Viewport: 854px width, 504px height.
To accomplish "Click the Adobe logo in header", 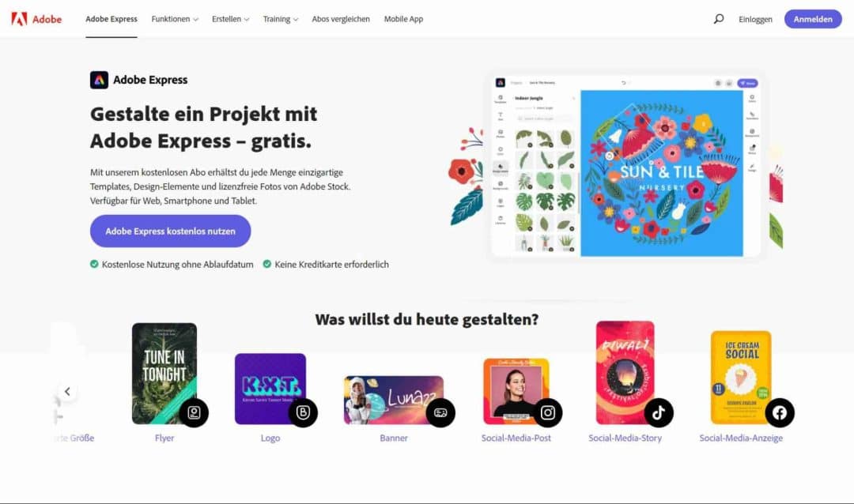I will coord(36,19).
